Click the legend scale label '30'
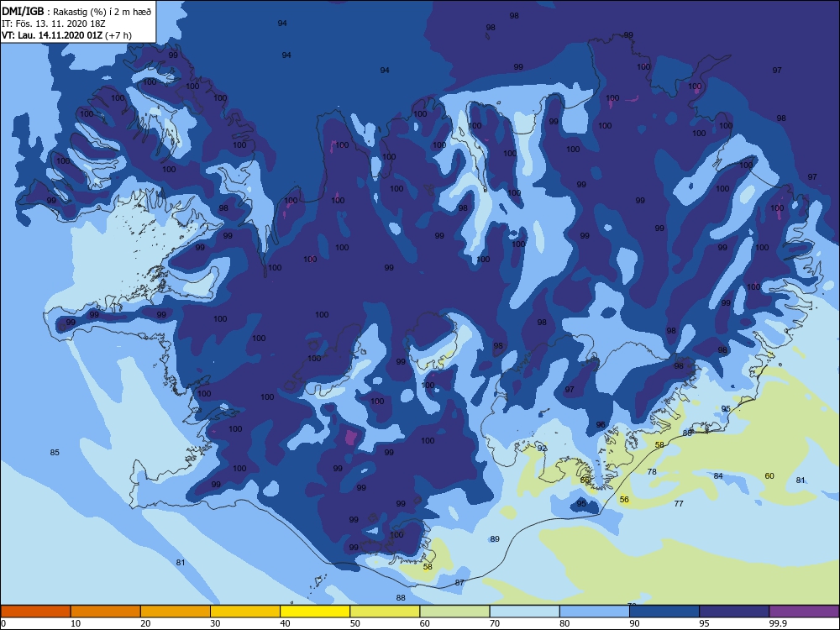The height and width of the screenshot is (630, 840). 215,623
